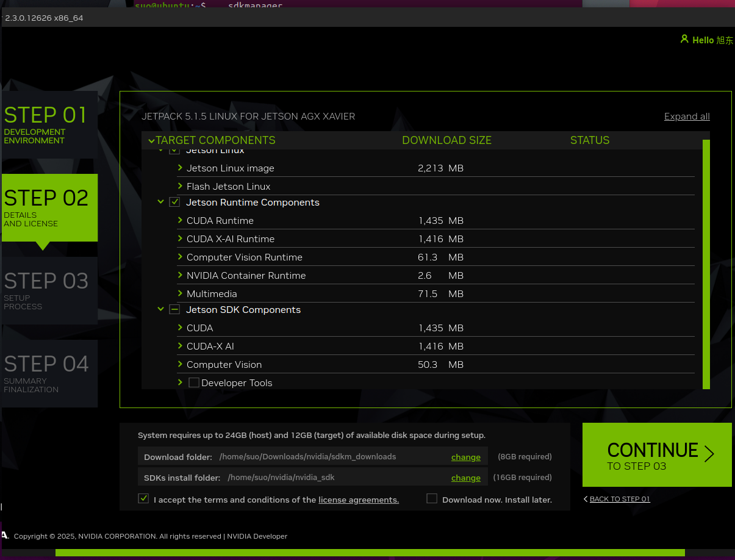Screen dimensions: 735x560
Task: Click Continue to Step 03 button
Action: tap(657, 455)
